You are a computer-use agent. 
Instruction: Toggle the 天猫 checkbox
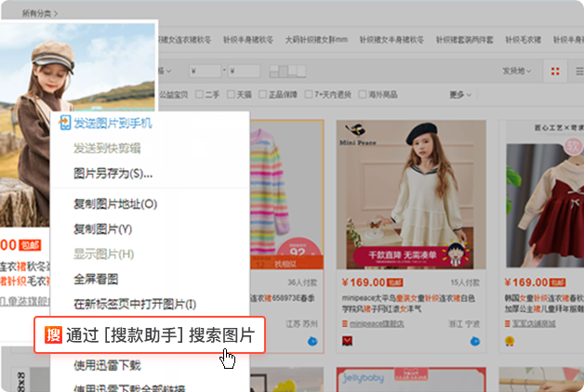[231, 95]
